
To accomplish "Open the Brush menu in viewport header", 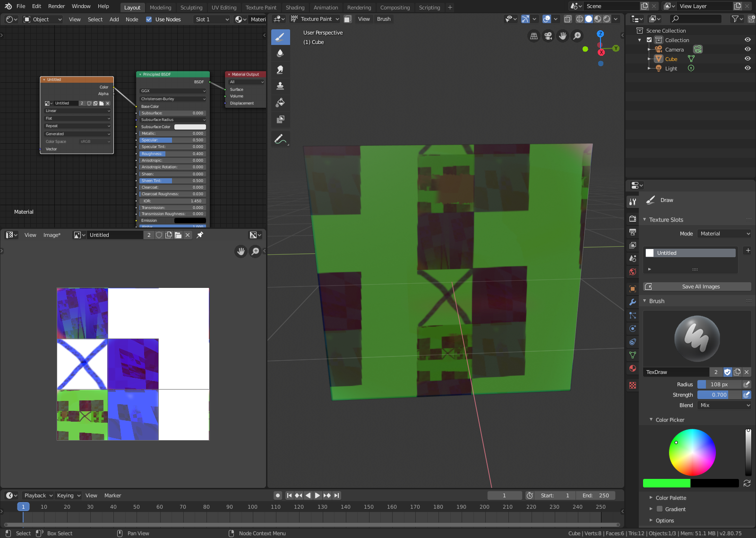I will tap(384, 19).
